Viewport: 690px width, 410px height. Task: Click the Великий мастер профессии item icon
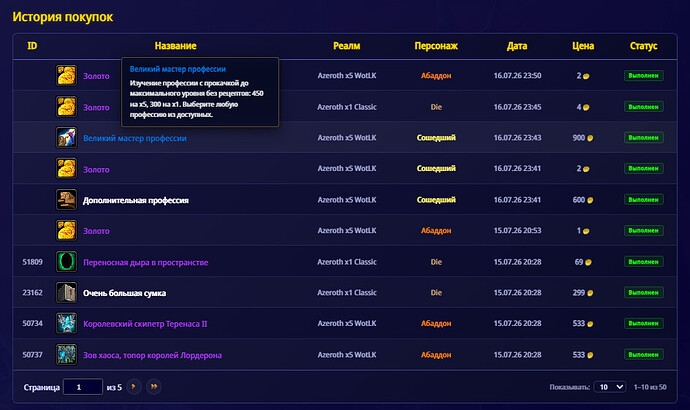pyautogui.click(x=66, y=138)
